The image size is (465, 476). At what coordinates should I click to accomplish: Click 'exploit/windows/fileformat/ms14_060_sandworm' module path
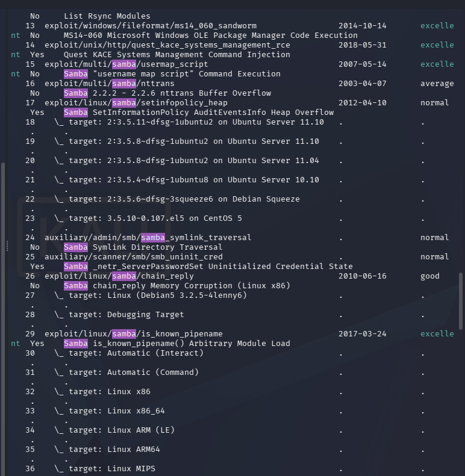pyautogui.click(x=151, y=26)
